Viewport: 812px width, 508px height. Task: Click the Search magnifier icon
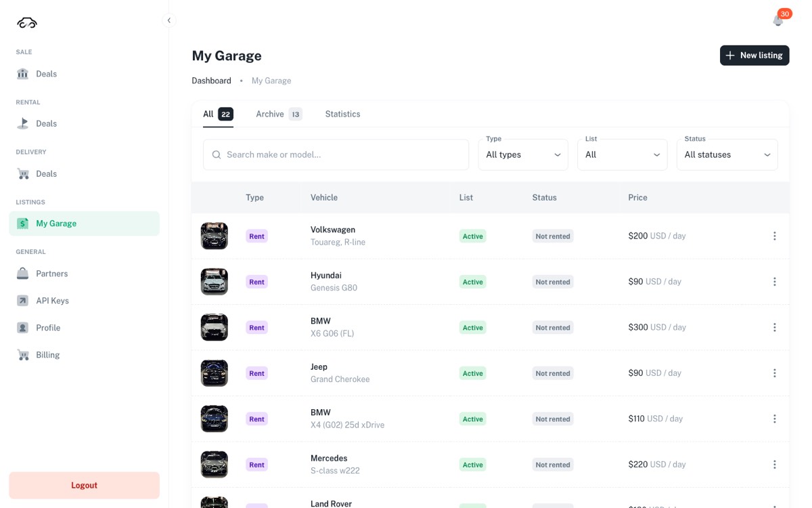[x=217, y=154]
